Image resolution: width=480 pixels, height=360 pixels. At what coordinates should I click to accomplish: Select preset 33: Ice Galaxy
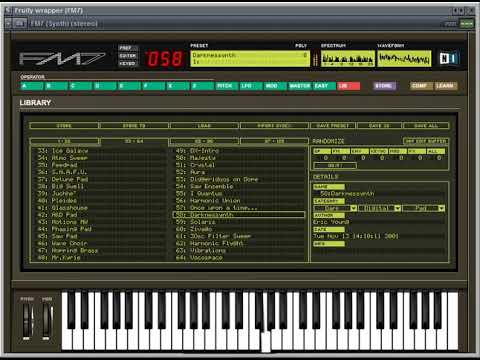pos(99,151)
